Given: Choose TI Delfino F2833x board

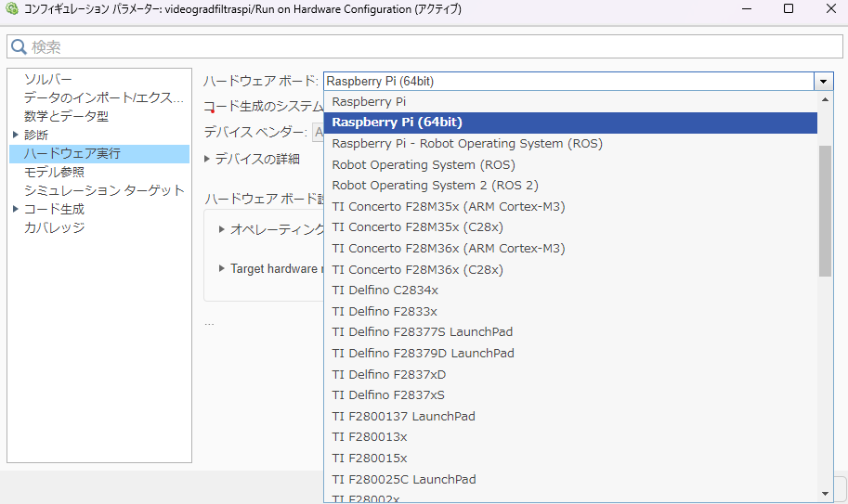Looking at the screenshot, I should pyautogui.click(x=570, y=312).
